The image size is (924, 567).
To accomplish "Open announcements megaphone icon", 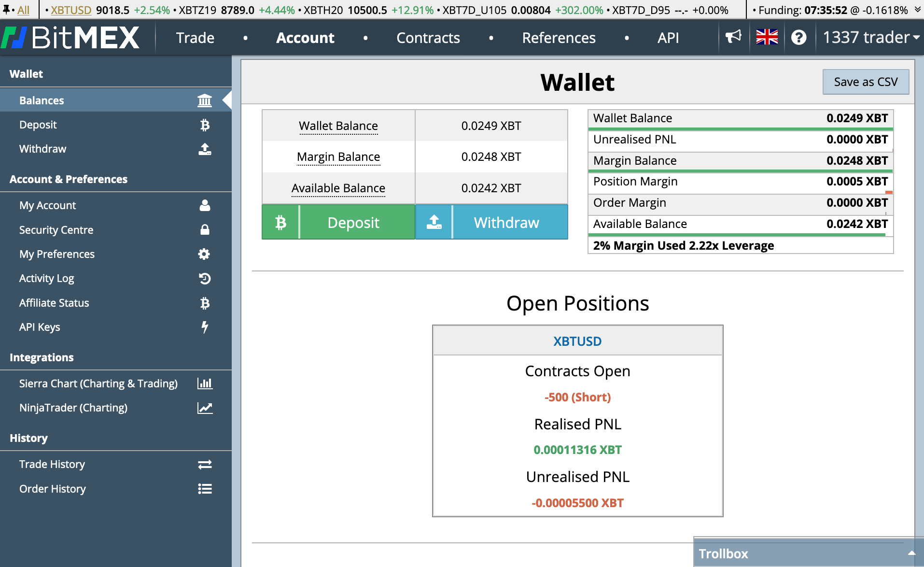I will 733,37.
